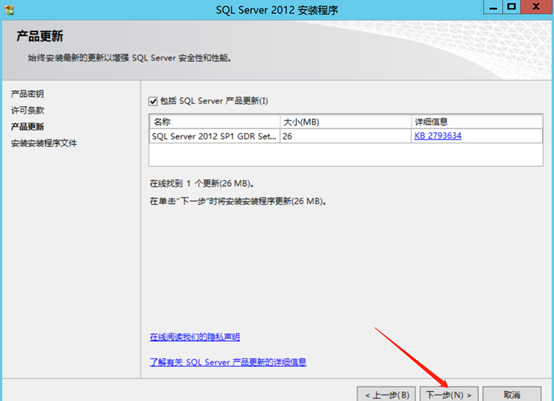Select the 许可条款 step in the sidebar
Screen dimensions: 554x401
pyautogui.click(x=28, y=110)
